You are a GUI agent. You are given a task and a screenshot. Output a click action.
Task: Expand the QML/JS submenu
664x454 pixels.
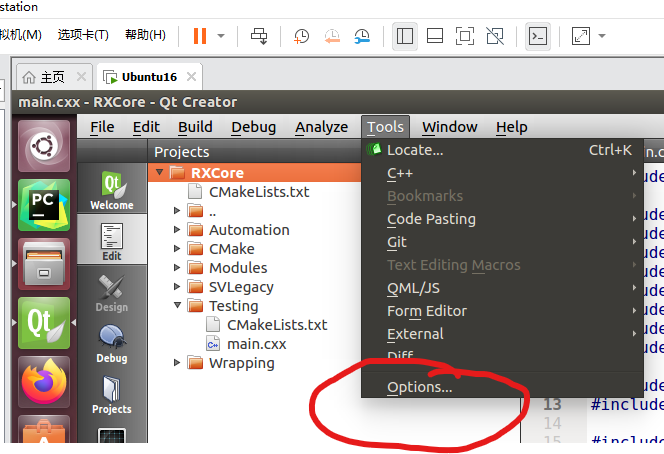click(502, 288)
